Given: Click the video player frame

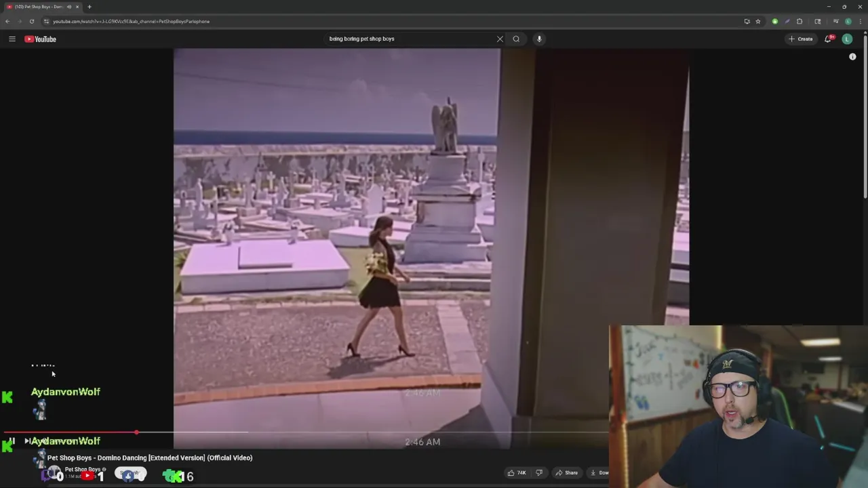Looking at the screenshot, I should (431, 248).
